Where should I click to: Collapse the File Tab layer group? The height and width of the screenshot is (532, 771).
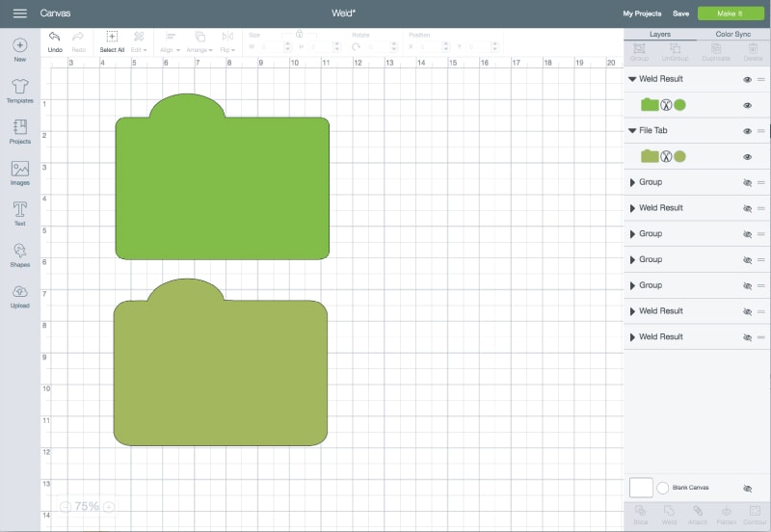pyautogui.click(x=632, y=131)
